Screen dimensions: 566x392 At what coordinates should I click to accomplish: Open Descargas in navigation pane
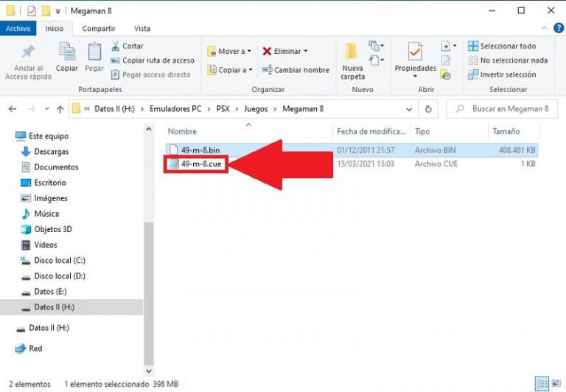click(45, 152)
